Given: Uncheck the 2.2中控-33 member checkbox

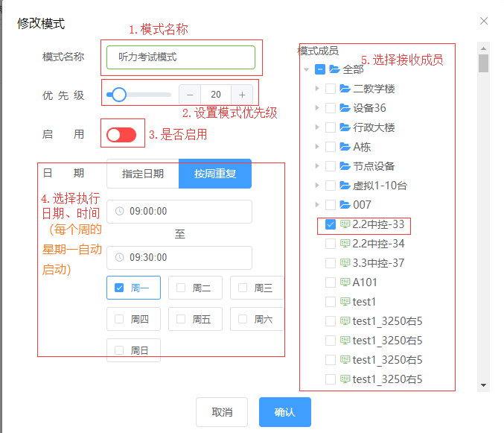Looking at the screenshot, I should click(x=331, y=224).
